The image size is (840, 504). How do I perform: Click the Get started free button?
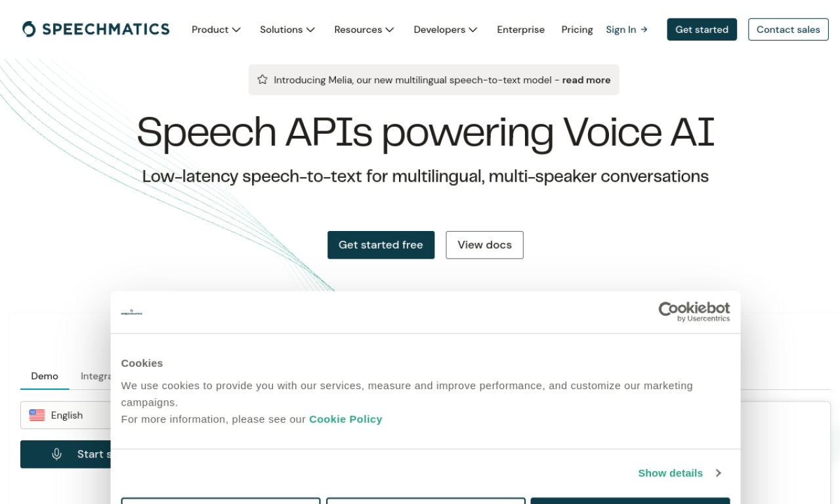coord(381,245)
